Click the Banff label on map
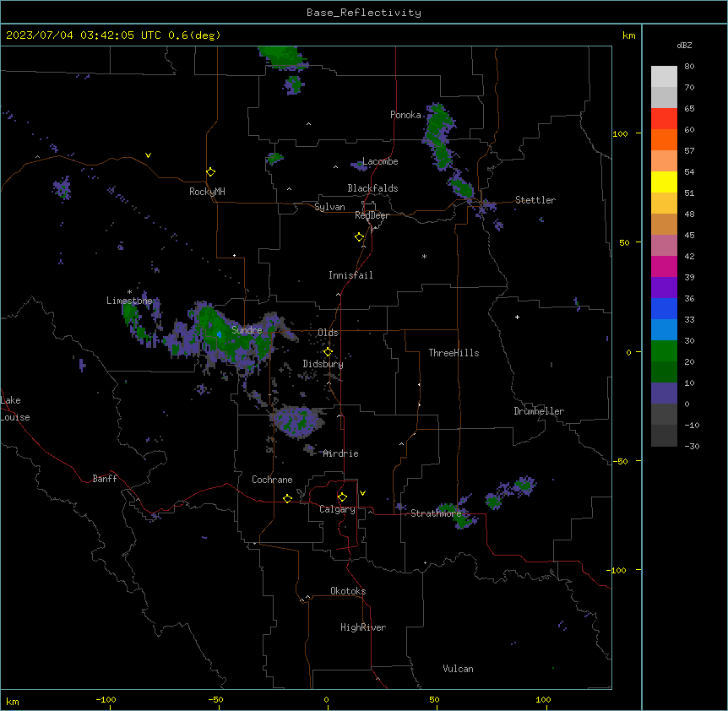 click(105, 479)
